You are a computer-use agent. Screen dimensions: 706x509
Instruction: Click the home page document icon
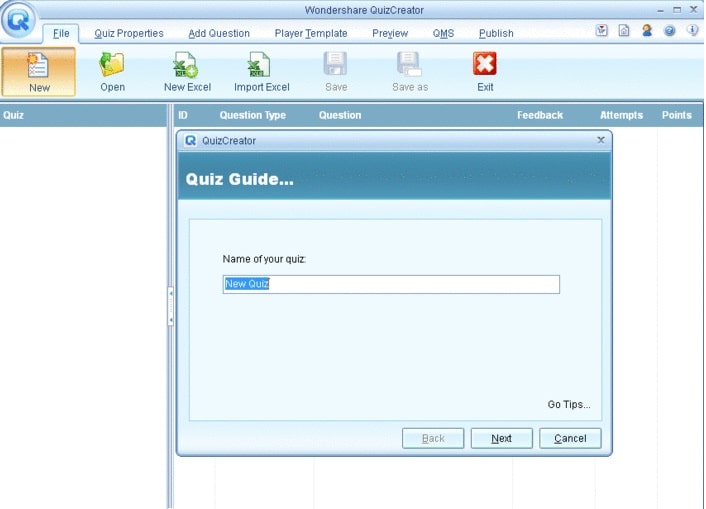coord(624,30)
